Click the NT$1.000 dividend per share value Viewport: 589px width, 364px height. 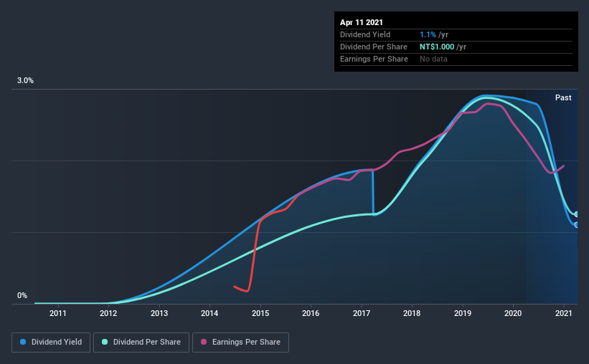coord(437,47)
